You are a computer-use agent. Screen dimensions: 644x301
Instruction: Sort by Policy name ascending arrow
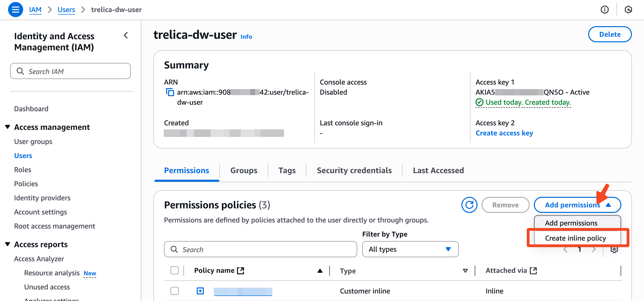(320, 271)
